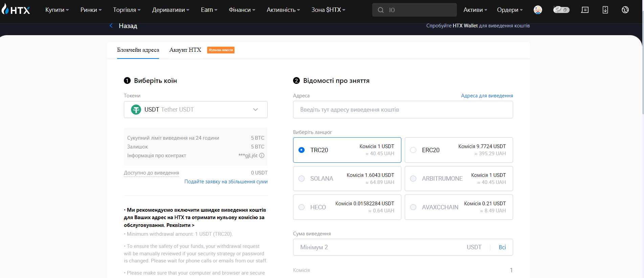Expand the Торгівля menu
The width and height of the screenshot is (644, 278).
pos(127,10)
